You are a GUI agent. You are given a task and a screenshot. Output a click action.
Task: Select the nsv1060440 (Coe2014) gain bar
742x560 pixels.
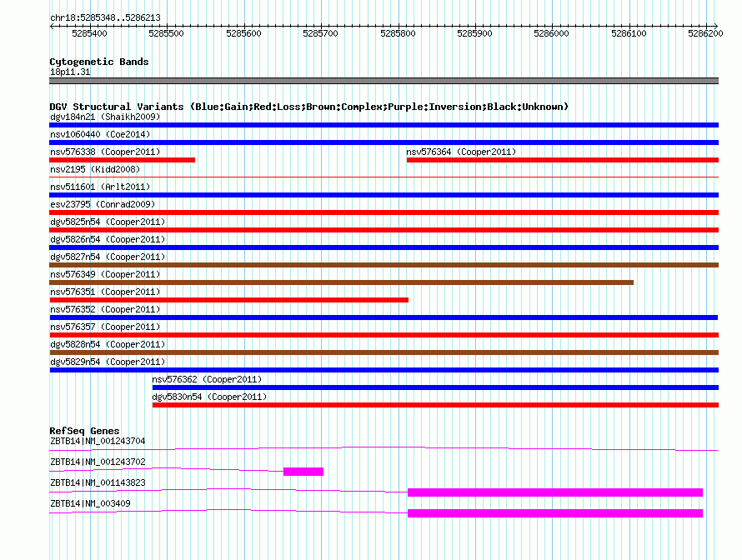(x=384, y=142)
